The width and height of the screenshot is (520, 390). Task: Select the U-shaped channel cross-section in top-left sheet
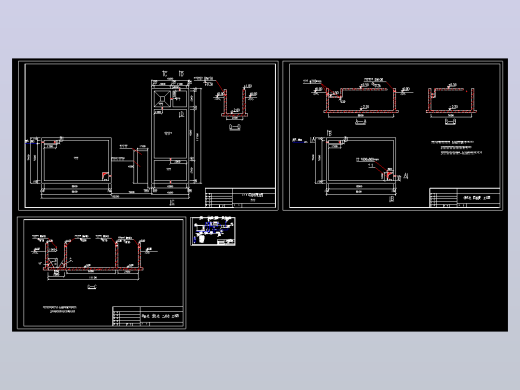[x=235, y=103]
